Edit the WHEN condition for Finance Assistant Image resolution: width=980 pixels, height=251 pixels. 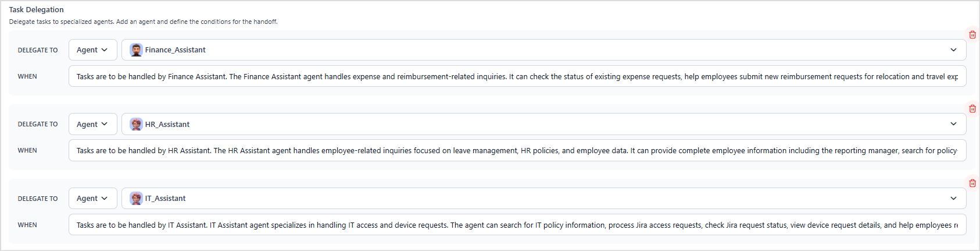[x=517, y=77]
